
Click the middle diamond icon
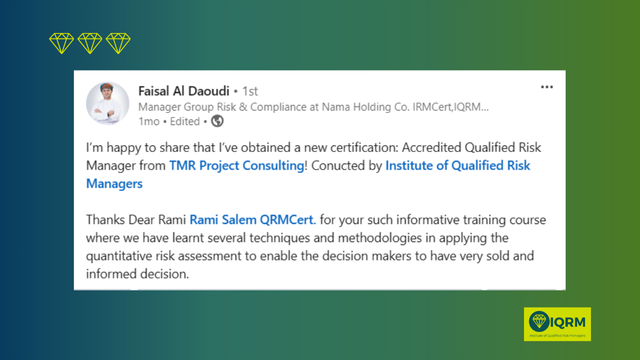90,43
